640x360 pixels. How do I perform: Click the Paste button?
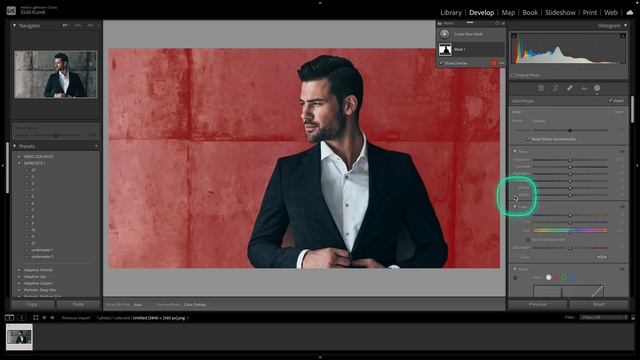pyautogui.click(x=78, y=304)
